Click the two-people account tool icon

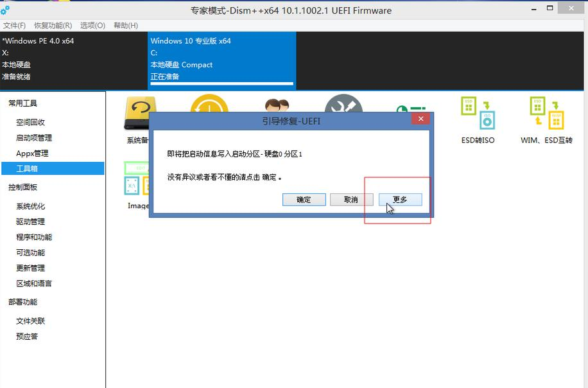pos(277,105)
